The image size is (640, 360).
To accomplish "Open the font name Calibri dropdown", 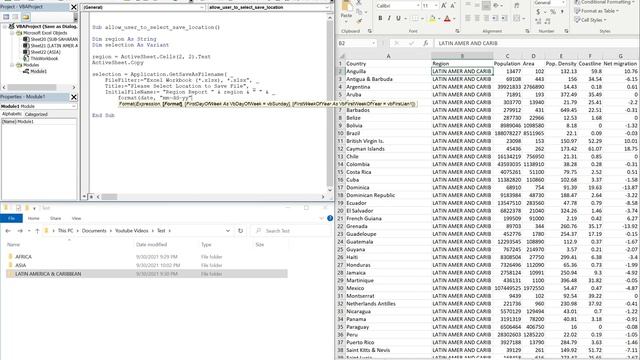I will coord(418,6).
